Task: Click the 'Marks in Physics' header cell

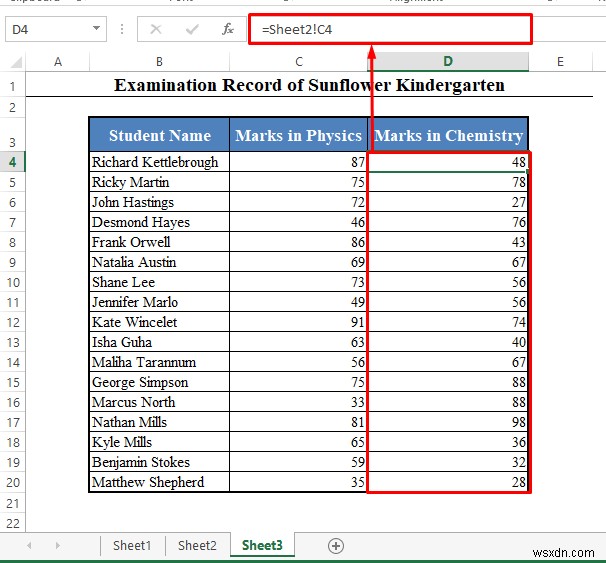Action: click(298, 134)
